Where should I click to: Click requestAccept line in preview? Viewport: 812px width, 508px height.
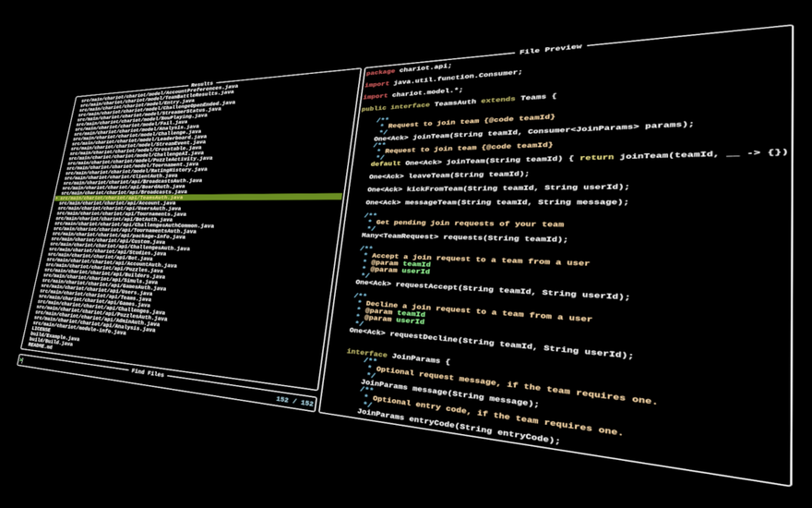492,289
